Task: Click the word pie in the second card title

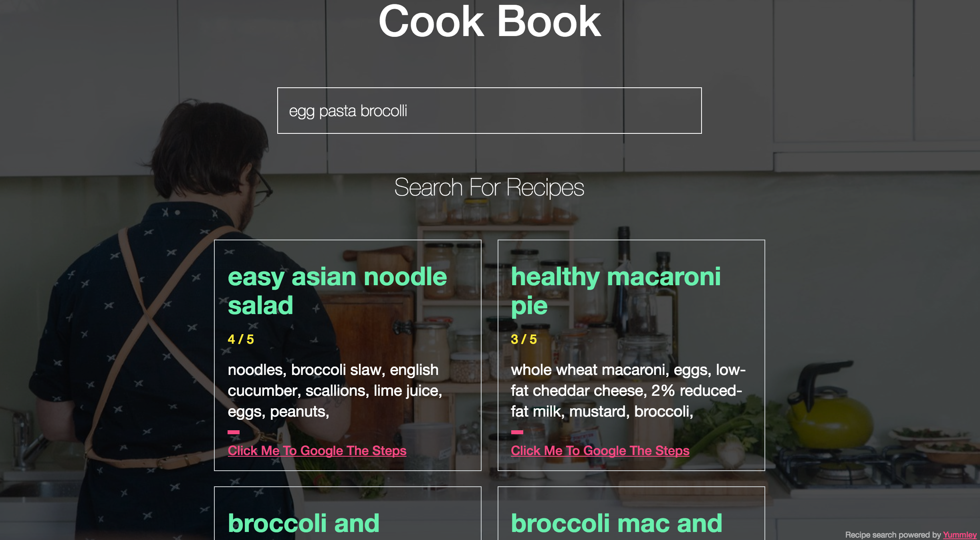Action: [x=529, y=306]
